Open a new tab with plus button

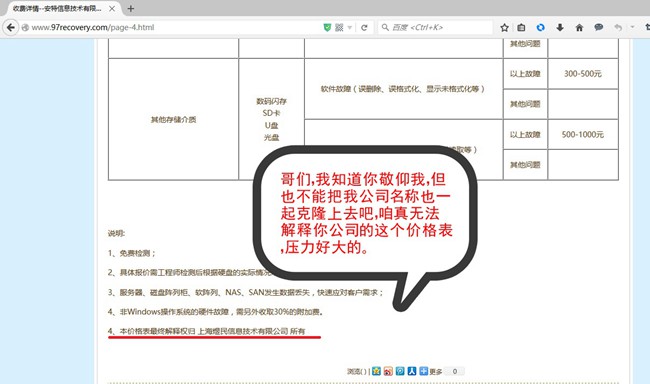tap(131, 8)
